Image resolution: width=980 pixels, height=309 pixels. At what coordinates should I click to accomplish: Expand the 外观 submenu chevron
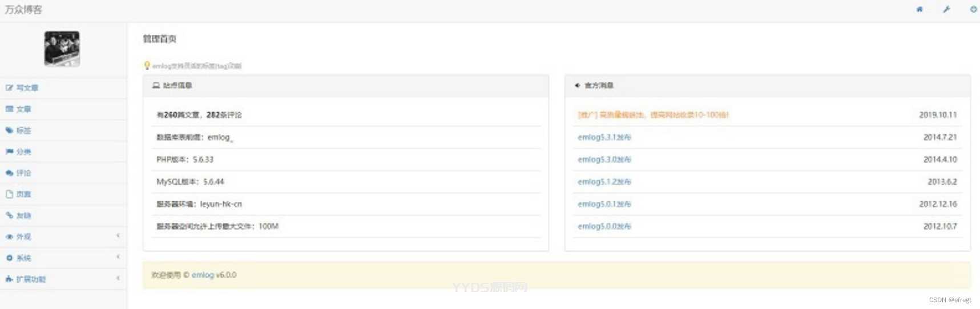tap(118, 236)
